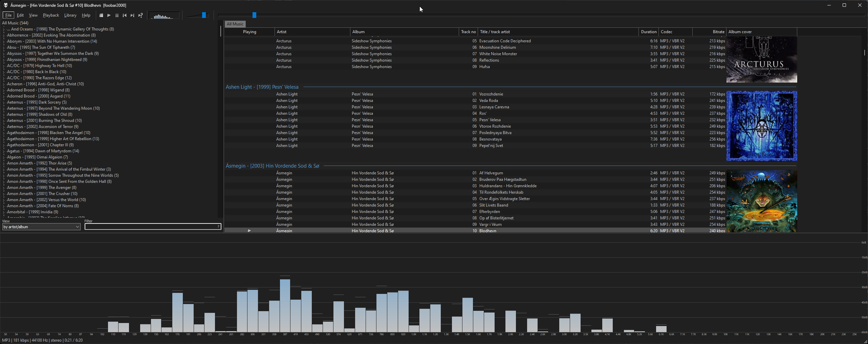Sort by Title / track artist header

tap(558, 32)
